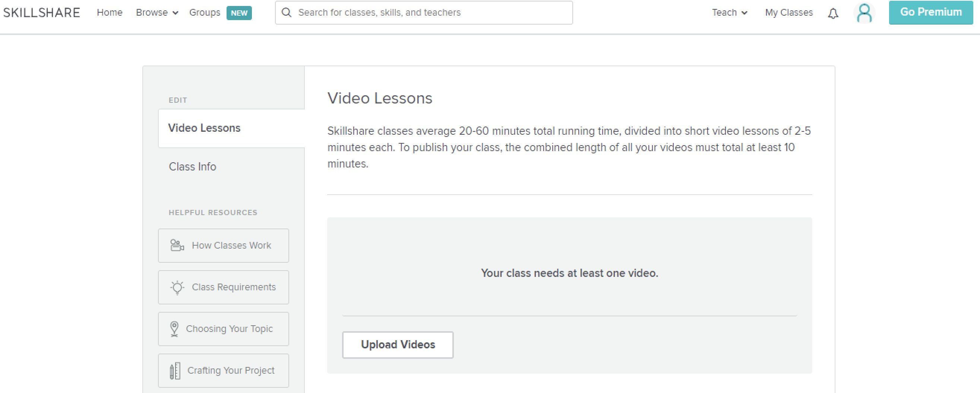Viewport: 980px width, 393px height.
Task: Click the search magnifier icon
Action: (x=287, y=13)
